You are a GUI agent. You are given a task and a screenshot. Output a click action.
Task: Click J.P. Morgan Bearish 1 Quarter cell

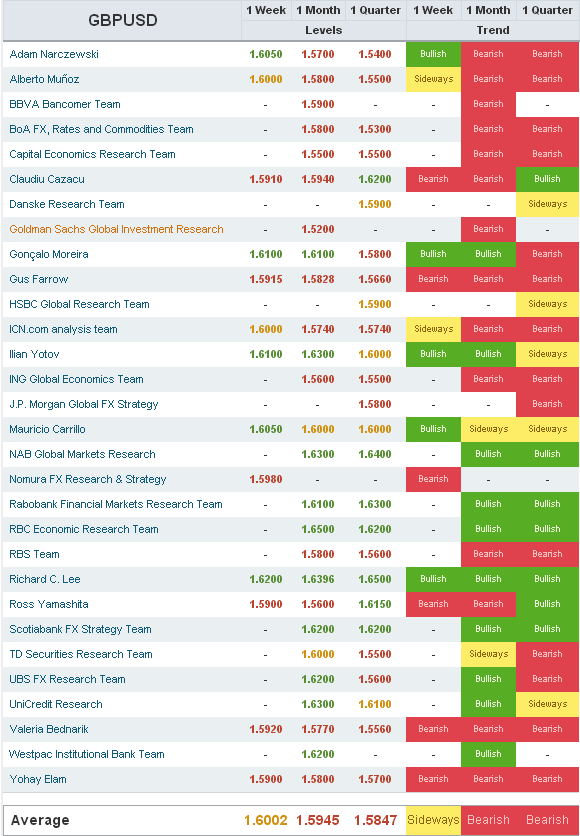point(547,405)
